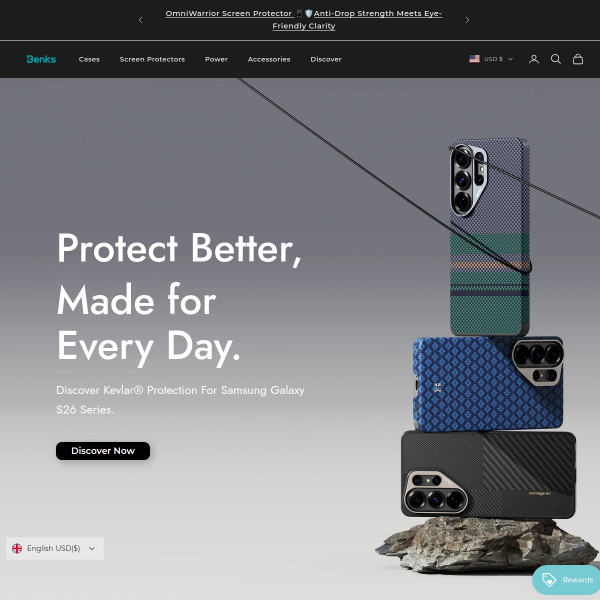Go to previous announcement with left arrow
This screenshot has height=600, width=600.
point(140,20)
